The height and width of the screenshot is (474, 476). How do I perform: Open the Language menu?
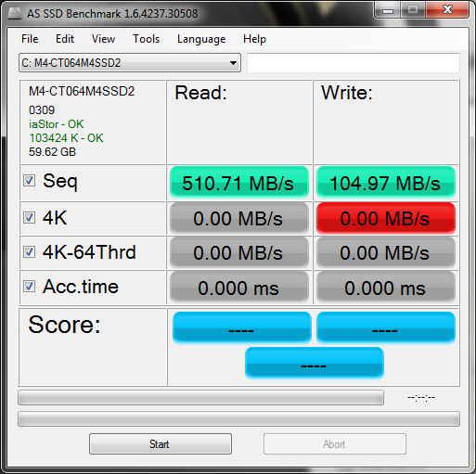pos(201,39)
